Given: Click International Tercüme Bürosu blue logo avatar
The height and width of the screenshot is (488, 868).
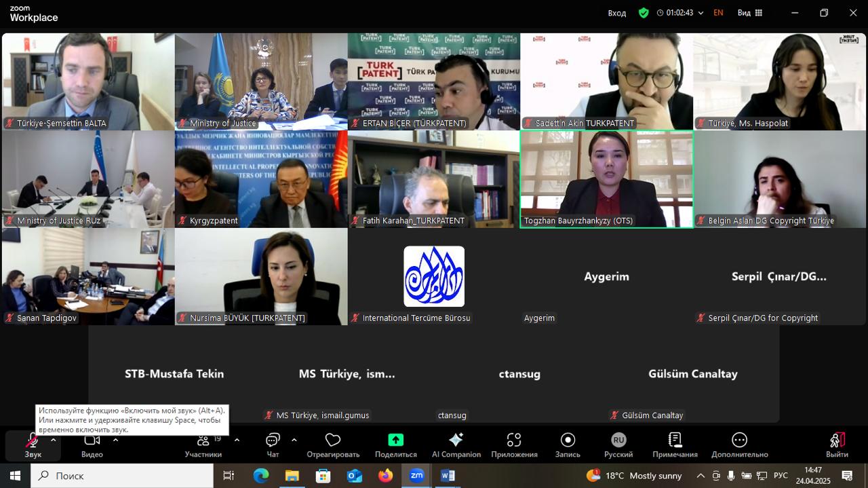Looking at the screenshot, I should pos(434,276).
